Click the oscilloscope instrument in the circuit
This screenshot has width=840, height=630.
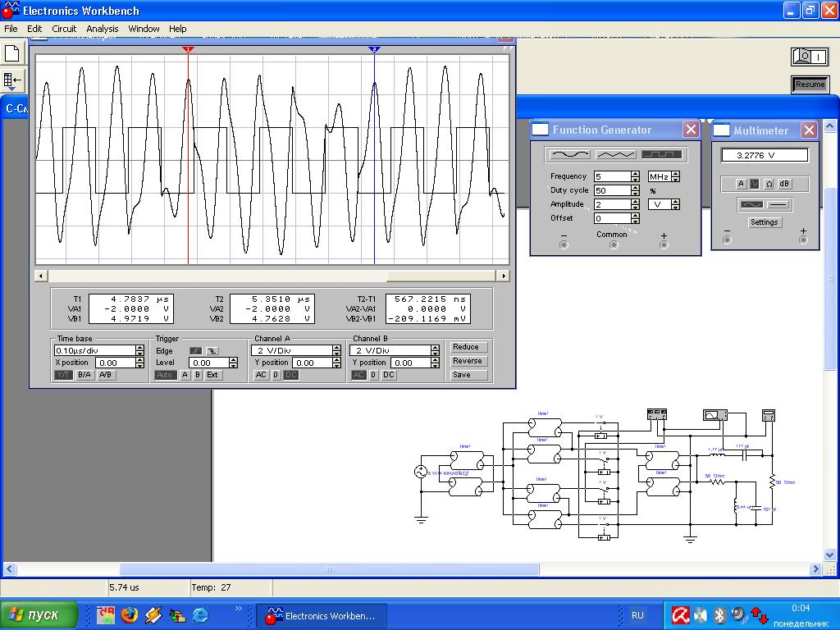coord(715,414)
